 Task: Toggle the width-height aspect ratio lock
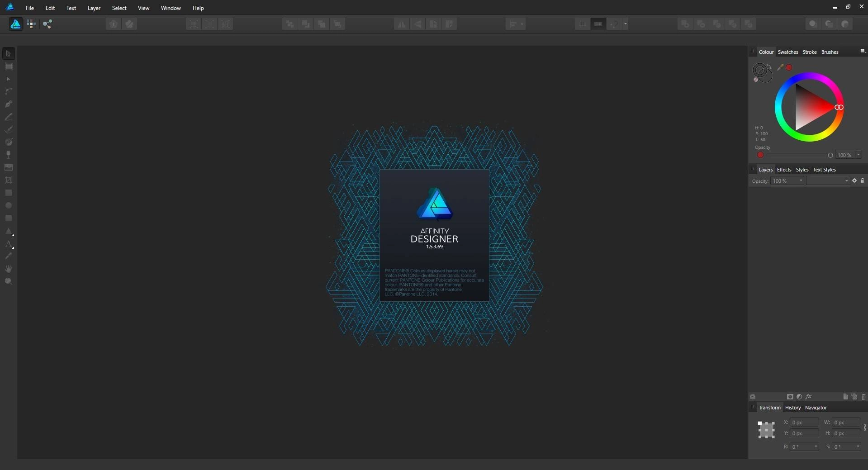tap(864, 427)
